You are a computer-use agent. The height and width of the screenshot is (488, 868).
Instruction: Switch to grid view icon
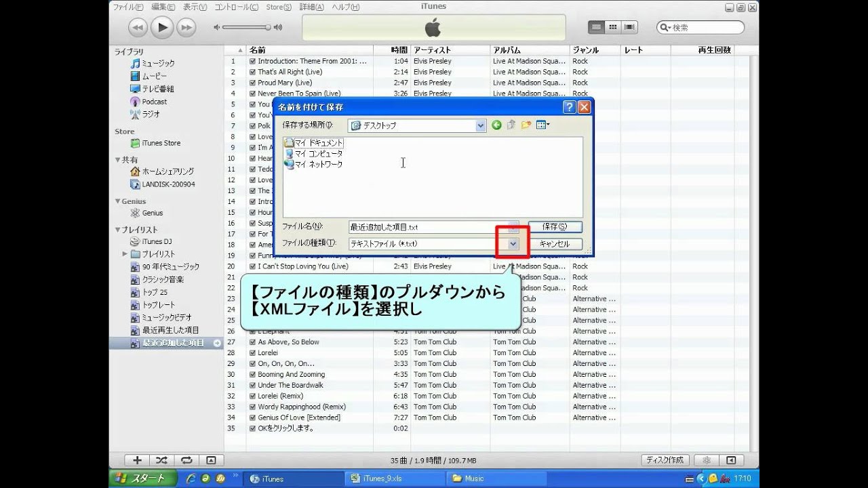click(613, 27)
